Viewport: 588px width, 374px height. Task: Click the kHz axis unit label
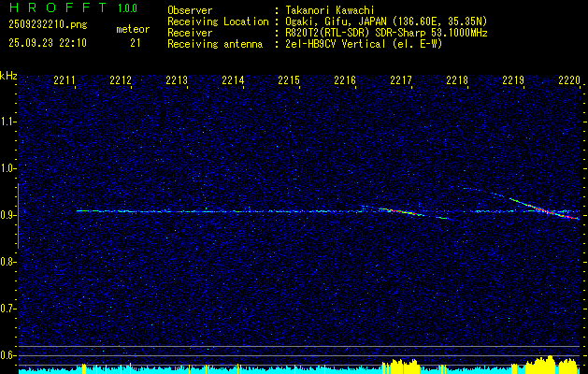(x=8, y=76)
